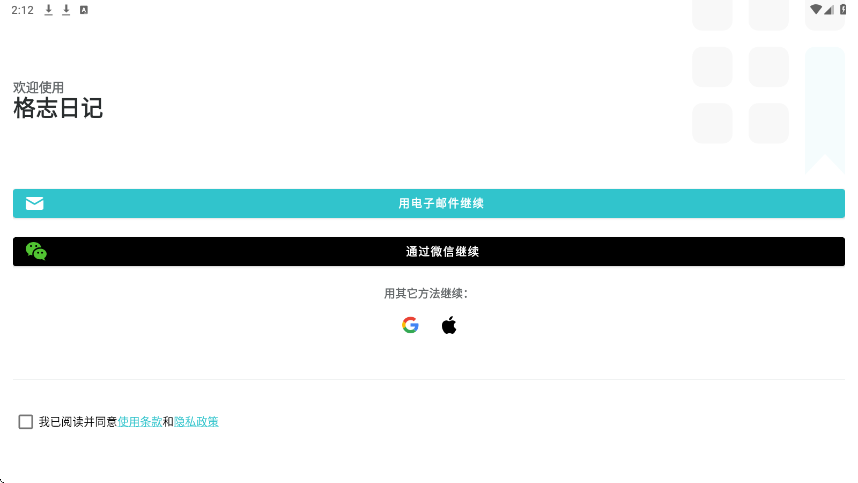
Task: Tap the second download notification icon
Action: [66, 10]
